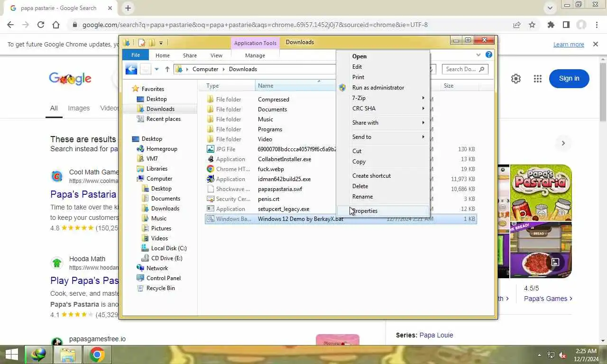Open recent locations dropdown arrow
This screenshot has width=607, height=364.
pyautogui.click(x=156, y=69)
